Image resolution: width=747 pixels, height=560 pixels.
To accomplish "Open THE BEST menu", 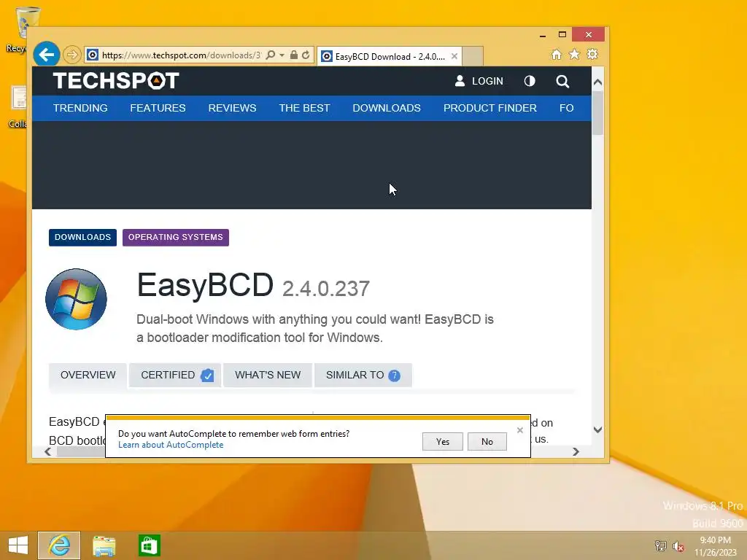I will (304, 108).
